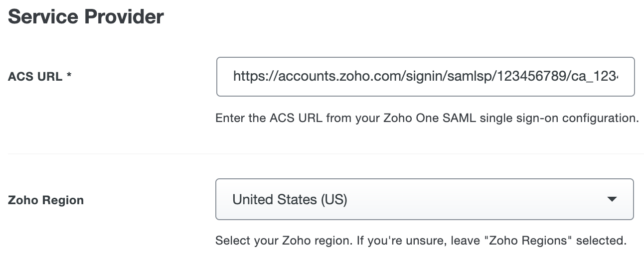This screenshot has height=257, width=644.
Task: Click the "ACS URL" field label
Action: click(x=35, y=77)
